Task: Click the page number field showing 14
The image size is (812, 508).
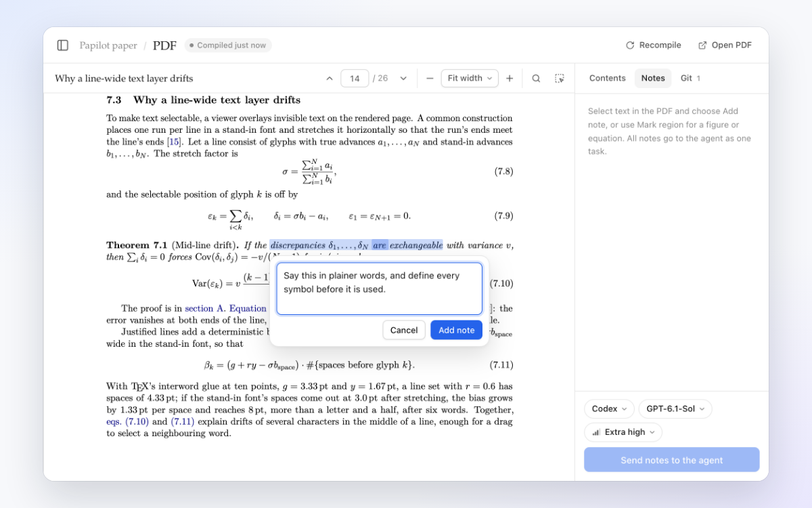Action: point(355,79)
